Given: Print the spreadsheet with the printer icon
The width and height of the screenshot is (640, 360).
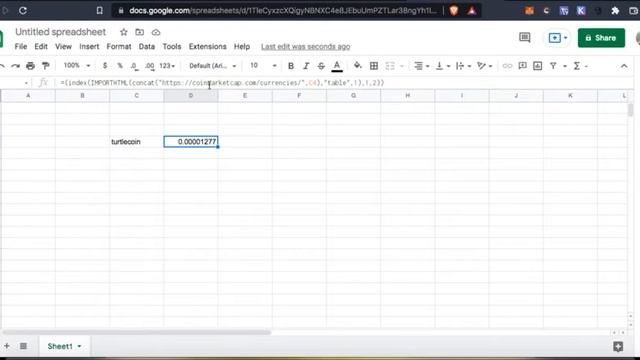Looking at the screenshot, I should (30, 66).
